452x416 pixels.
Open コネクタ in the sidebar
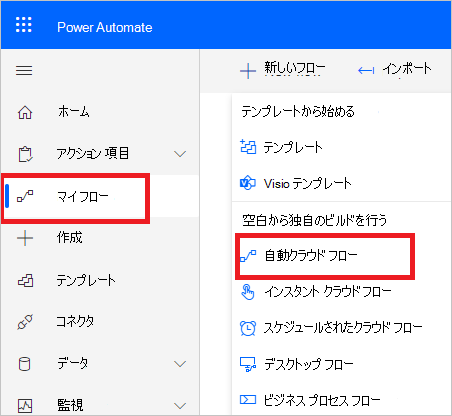point(75,321)
